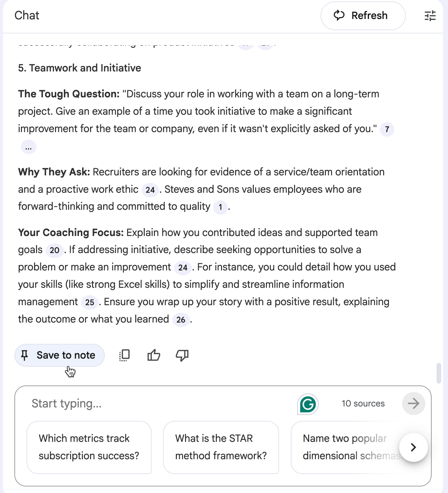Screen dimensions: 448x493
Task: Copy the response with copy icon
Action: click(124, 355)
